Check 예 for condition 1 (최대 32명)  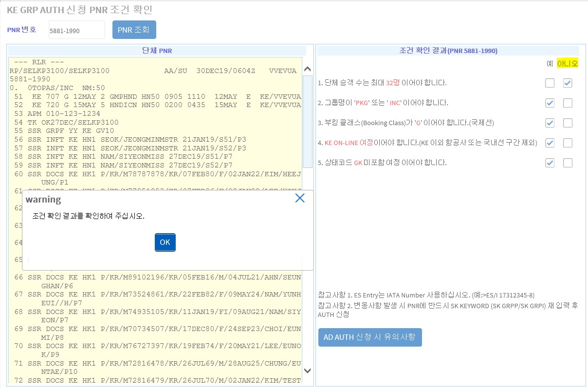coord(550,83)
